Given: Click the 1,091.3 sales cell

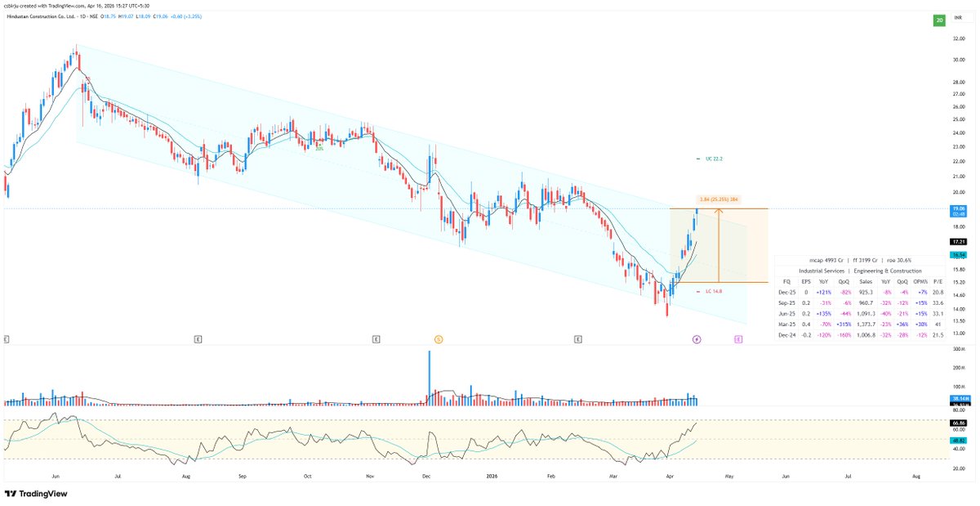Looking at the screenshot, I should [865, 312].
